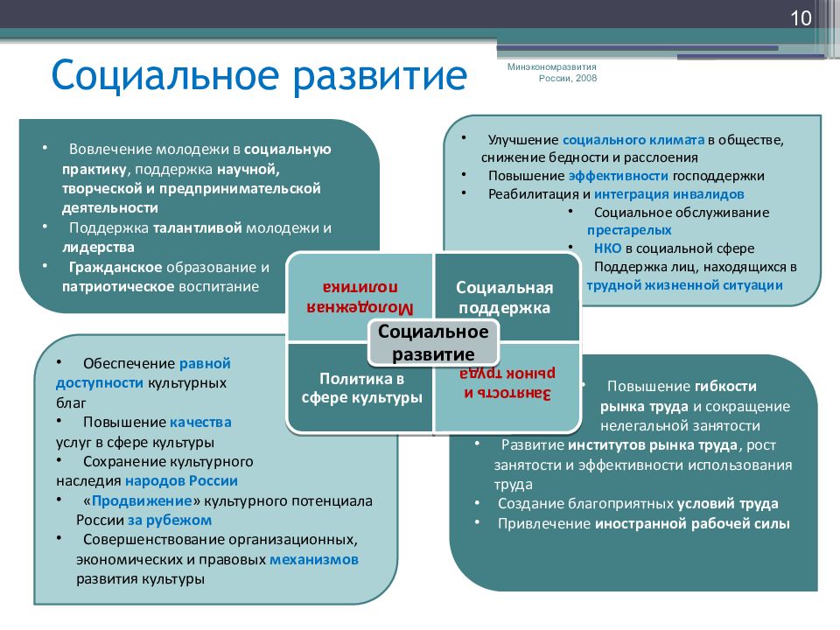Select the central box labeled "Социальное развитие"
840x630 pixels.
tap(433, 343)
